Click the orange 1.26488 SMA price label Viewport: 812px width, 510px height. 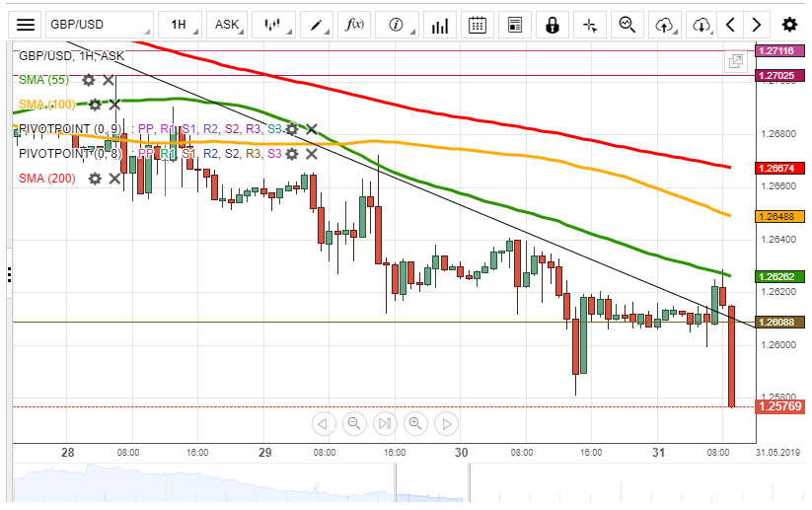pyautogui.click(x=779, y=217)
